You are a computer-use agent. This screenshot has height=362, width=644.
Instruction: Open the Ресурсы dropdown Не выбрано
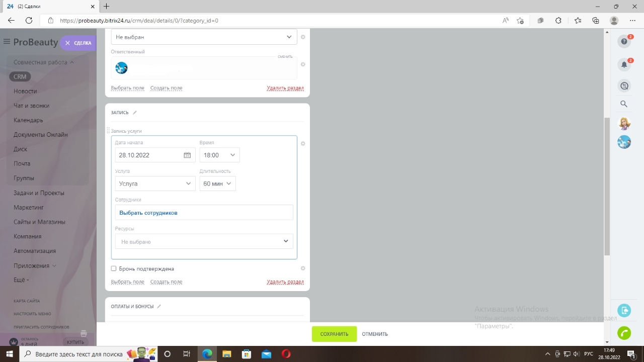pos(204,241)
